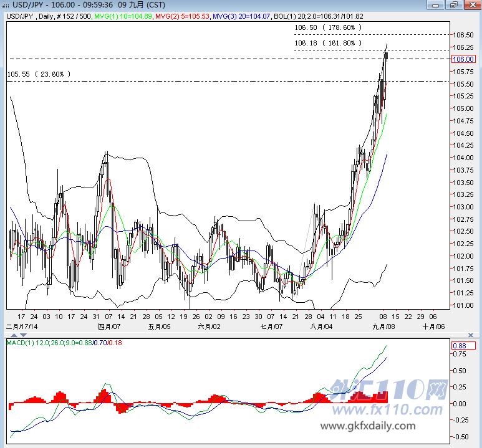
Task: Open the www.fx110.com watermark link
Action: click(x=387, y=410)
